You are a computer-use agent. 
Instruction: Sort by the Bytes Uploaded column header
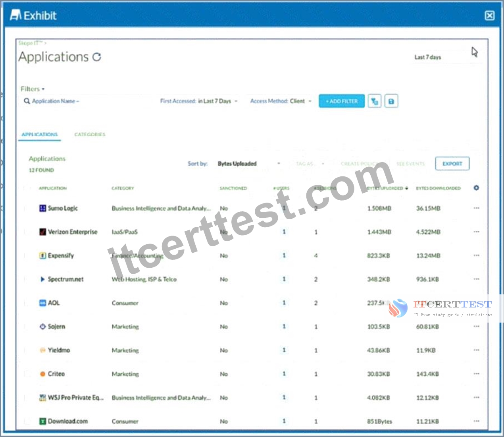[x=387, y=188]
